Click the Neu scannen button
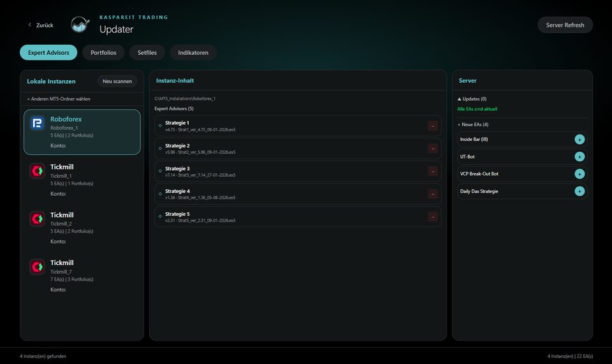Screen dimensions: 612x364 (x=117, y=81)
